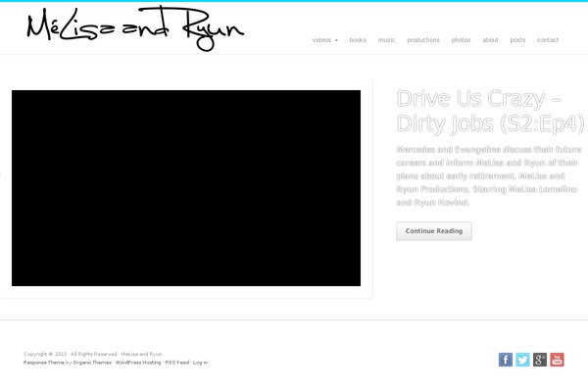Open the WordPress Hosting footer link
The image size is (588, 392).
click(x=138, y=363)
